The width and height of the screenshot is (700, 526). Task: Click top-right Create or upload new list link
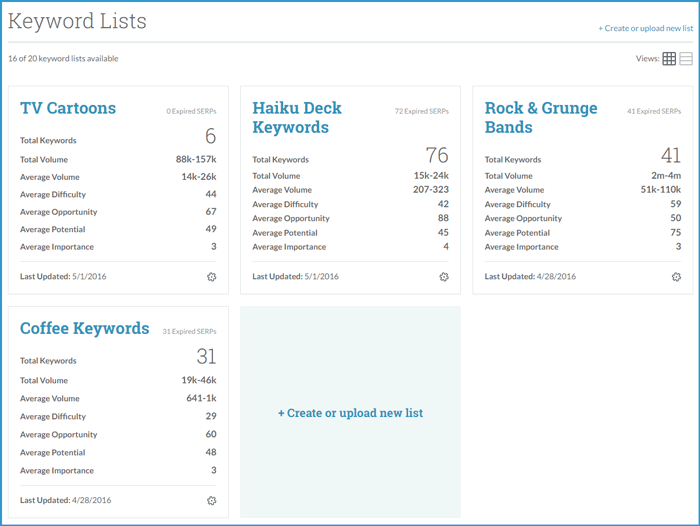pyautogui.click(x=645, y=28)
